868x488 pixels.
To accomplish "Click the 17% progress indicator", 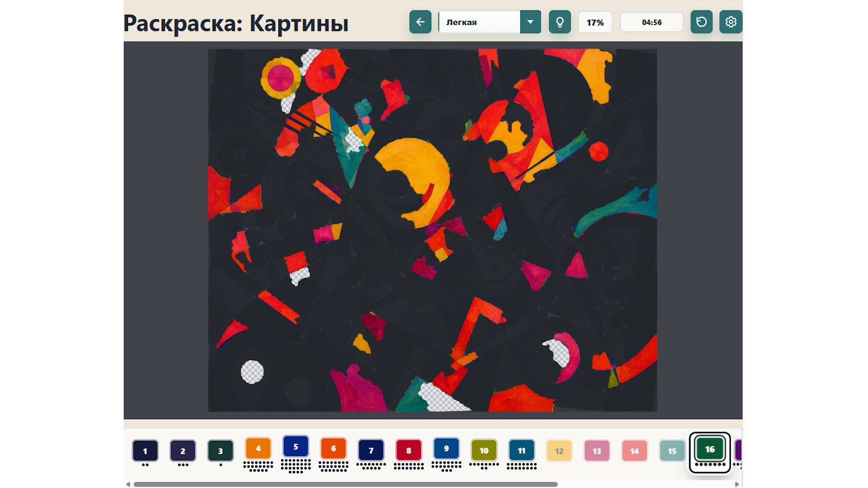I will tap(595, 22).
